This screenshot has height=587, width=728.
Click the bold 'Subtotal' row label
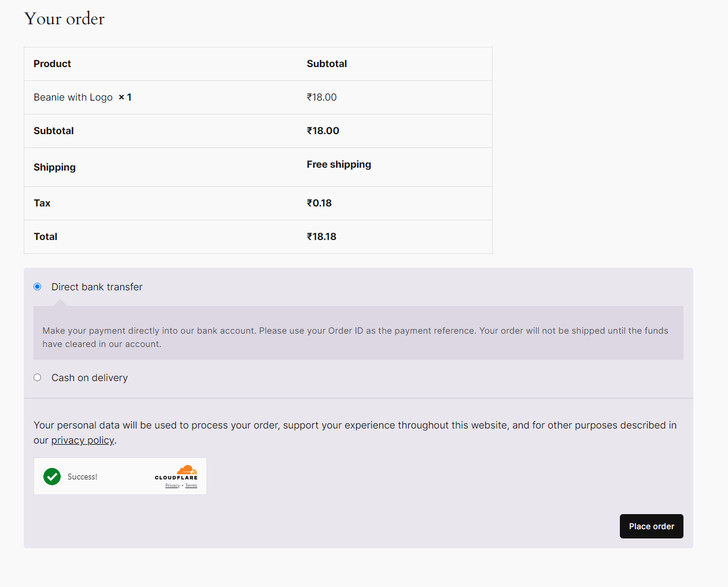click(54, 131)
